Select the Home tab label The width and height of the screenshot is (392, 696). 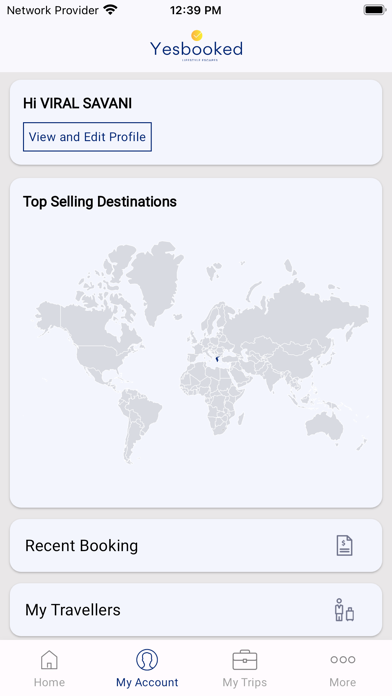[x=49, y=682]
